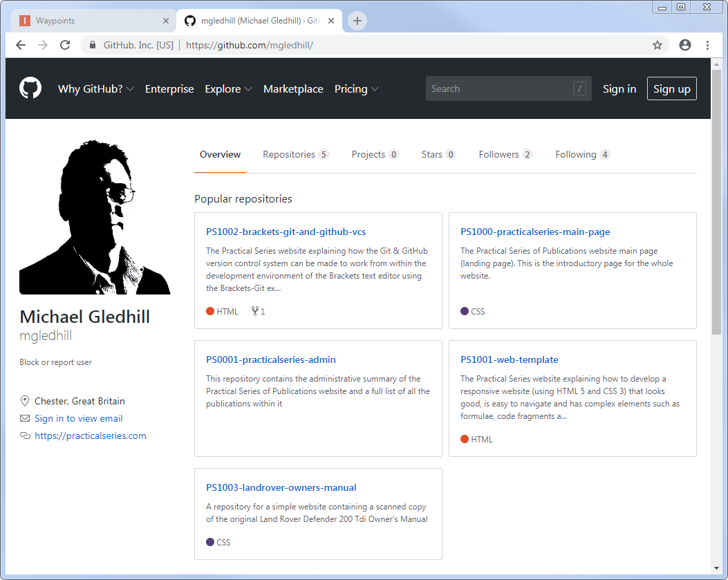
Task: Click the location pin icon beside Chester
Action: pyautogui.click(x=25, y=401)
